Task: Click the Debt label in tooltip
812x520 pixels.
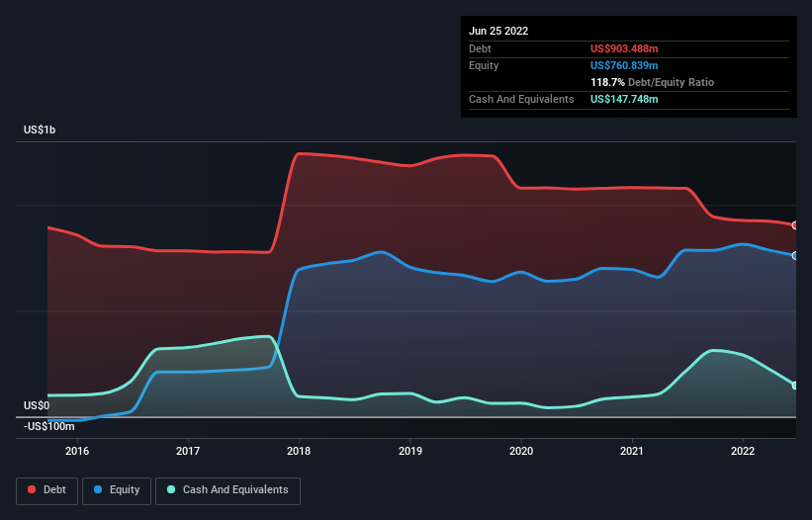Action: (x=480, y=48)
